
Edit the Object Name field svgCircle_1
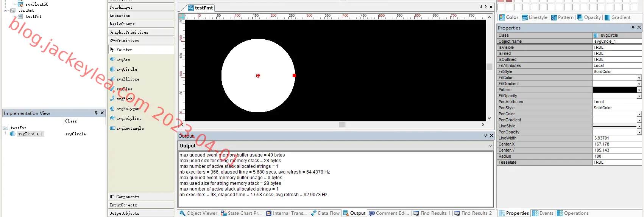(x=617, y=41)
